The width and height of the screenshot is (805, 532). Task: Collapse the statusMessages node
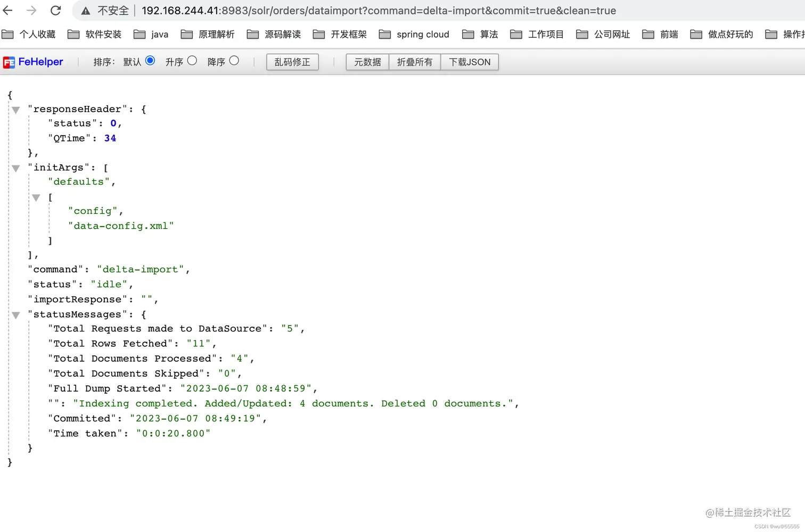[16, 315]
